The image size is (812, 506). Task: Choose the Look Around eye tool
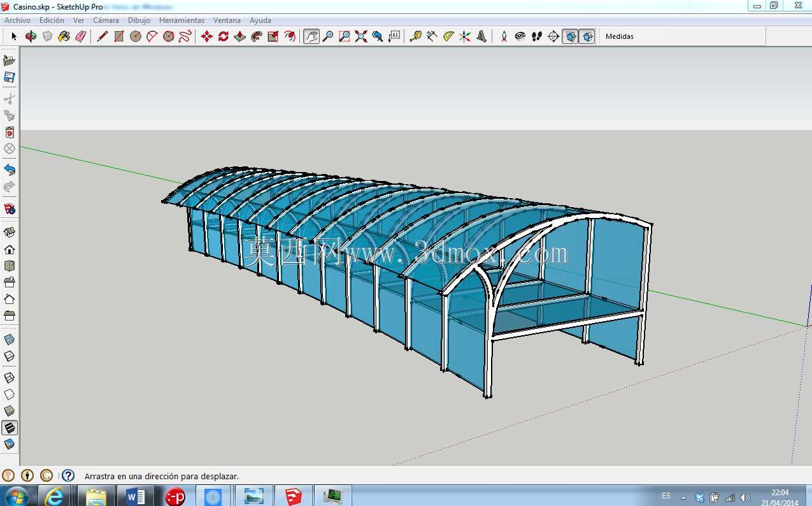(520, 36)
